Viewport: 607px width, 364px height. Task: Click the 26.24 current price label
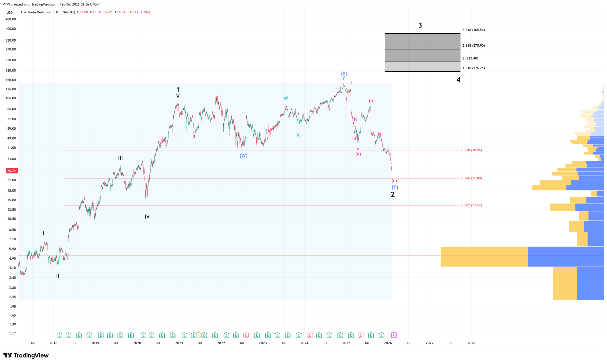click(12, 171)
